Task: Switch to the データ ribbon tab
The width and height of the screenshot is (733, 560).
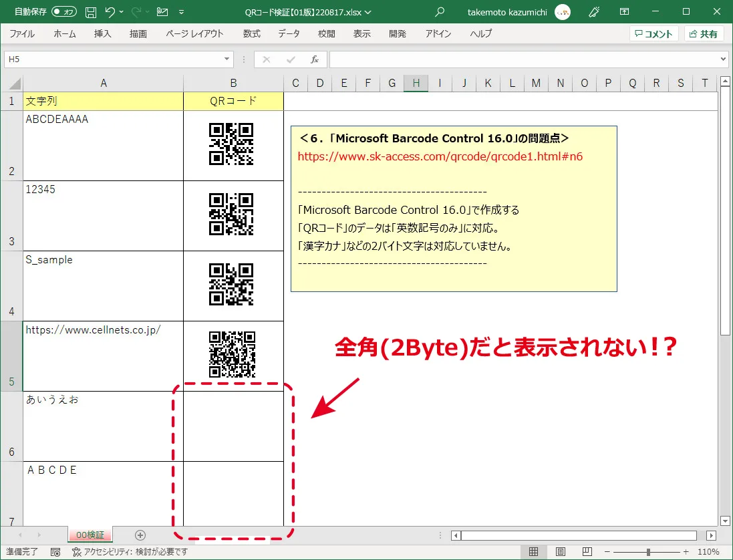Action: [x=289, y=33]
